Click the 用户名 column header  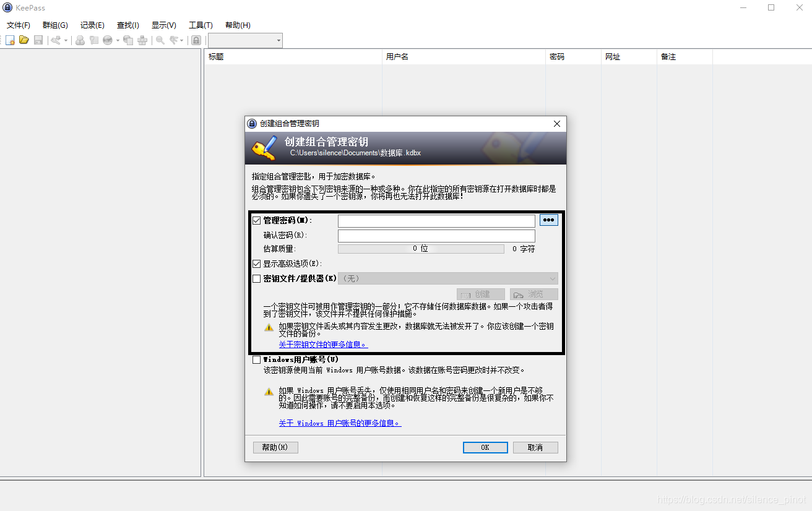(x=464, y=57)
